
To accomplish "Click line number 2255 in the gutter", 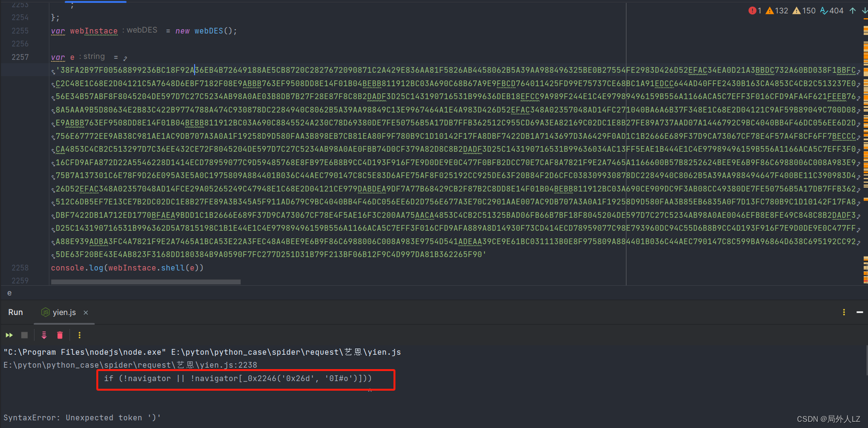I will pos(20,31).
